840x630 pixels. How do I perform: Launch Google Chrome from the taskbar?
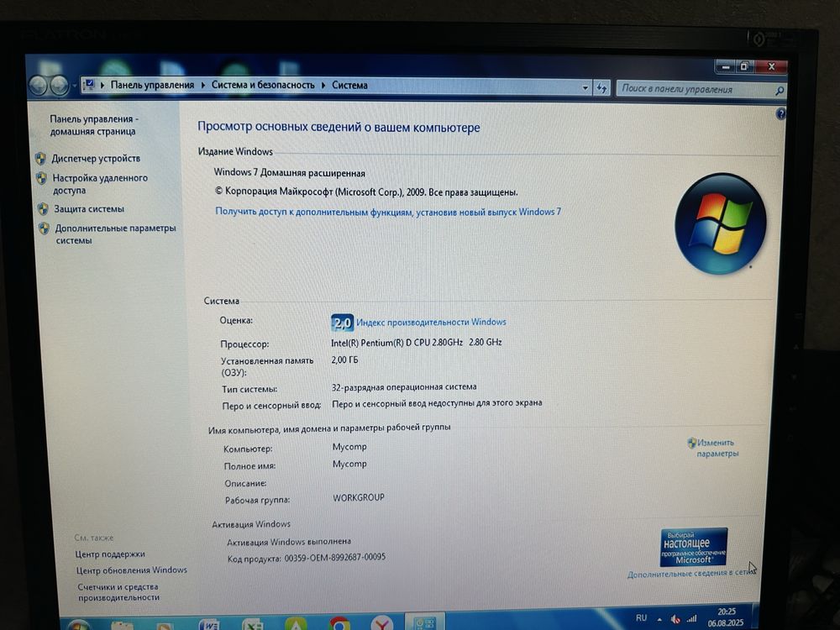click(339, 625)
